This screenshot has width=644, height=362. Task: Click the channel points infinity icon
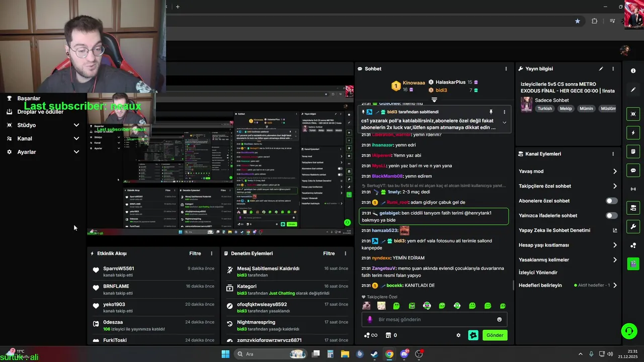tap(371, 335)
